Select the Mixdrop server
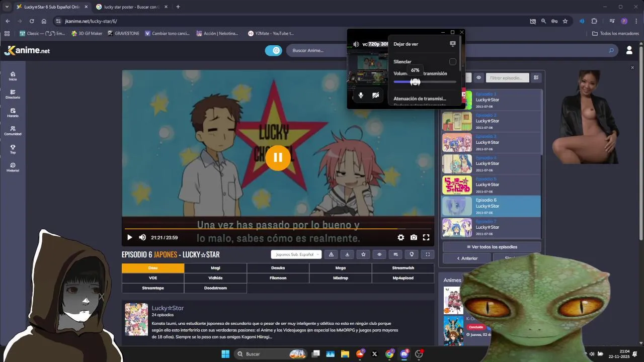This screenshot has width=644, height=362. point(341,278)
